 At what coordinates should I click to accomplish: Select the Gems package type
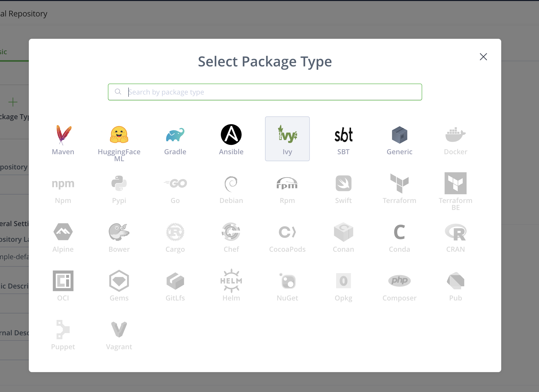tap(119, 285)
